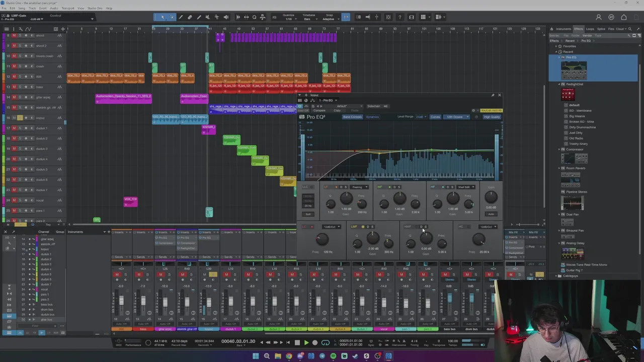Toggle MF band enable in Pro EQ
Image resolution: width=644 pixels, height=362 pixels.
389,187
